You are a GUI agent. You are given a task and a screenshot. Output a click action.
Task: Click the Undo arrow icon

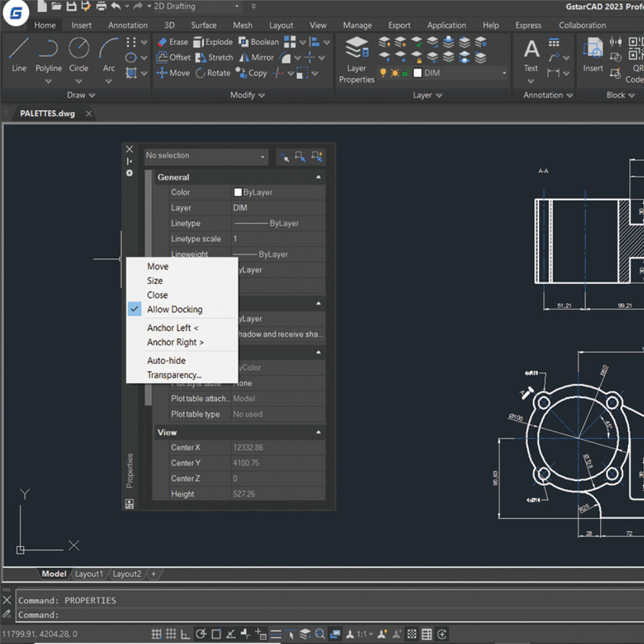click(x=116, y=6)
